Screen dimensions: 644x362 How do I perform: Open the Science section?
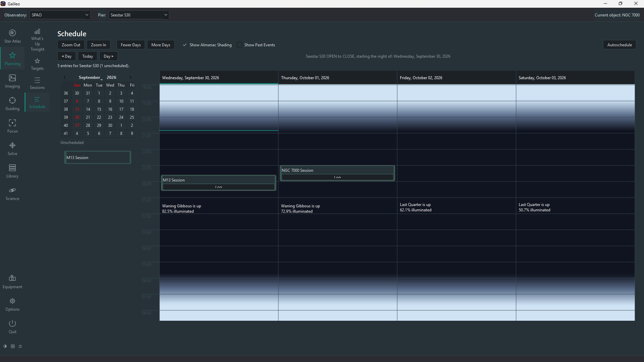12,194
